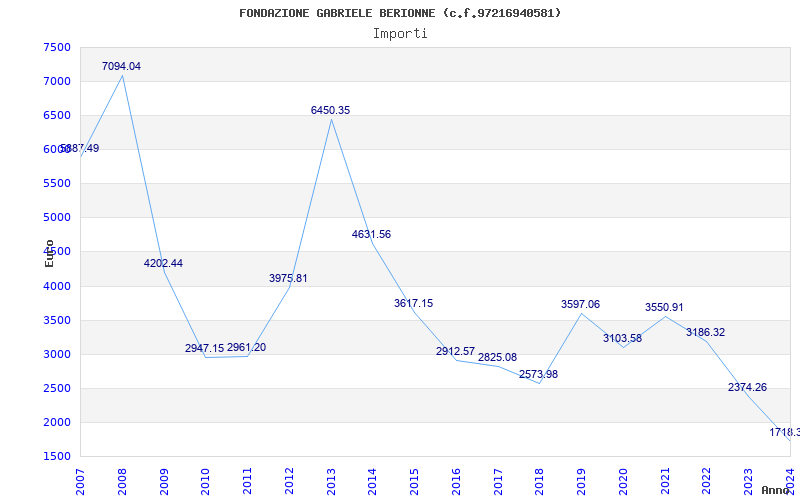The width and height of the screenshot is (800, 500).
Task: Select the 2020 x-axis label
Action: [623, 481]
